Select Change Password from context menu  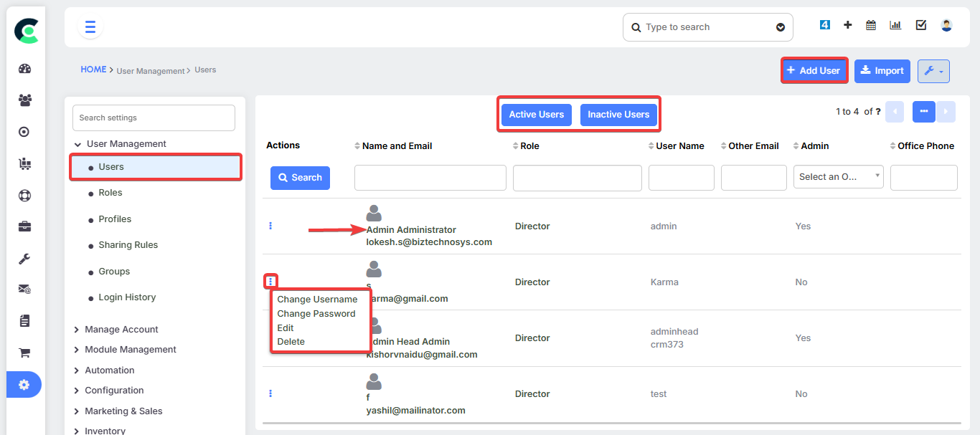click(x=316, y=314)
